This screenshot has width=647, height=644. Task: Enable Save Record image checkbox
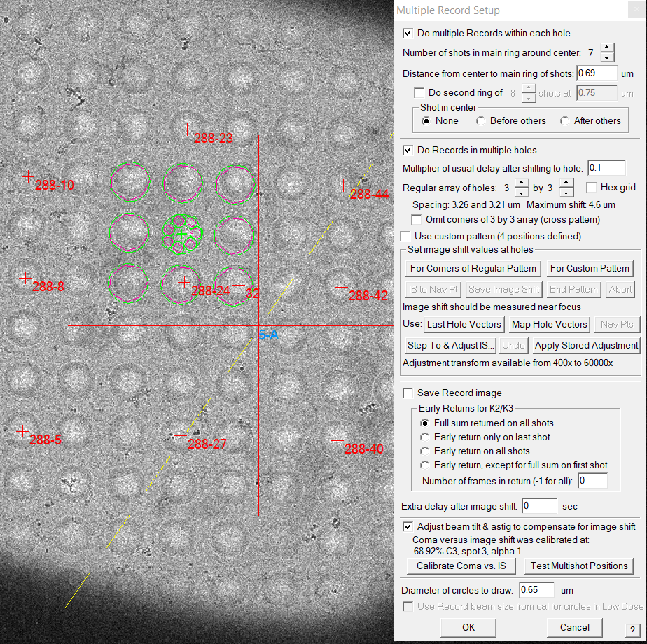pos(408,393)
